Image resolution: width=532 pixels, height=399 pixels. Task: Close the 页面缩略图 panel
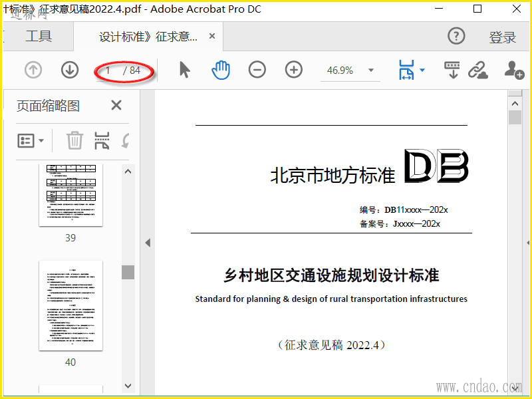116,105
